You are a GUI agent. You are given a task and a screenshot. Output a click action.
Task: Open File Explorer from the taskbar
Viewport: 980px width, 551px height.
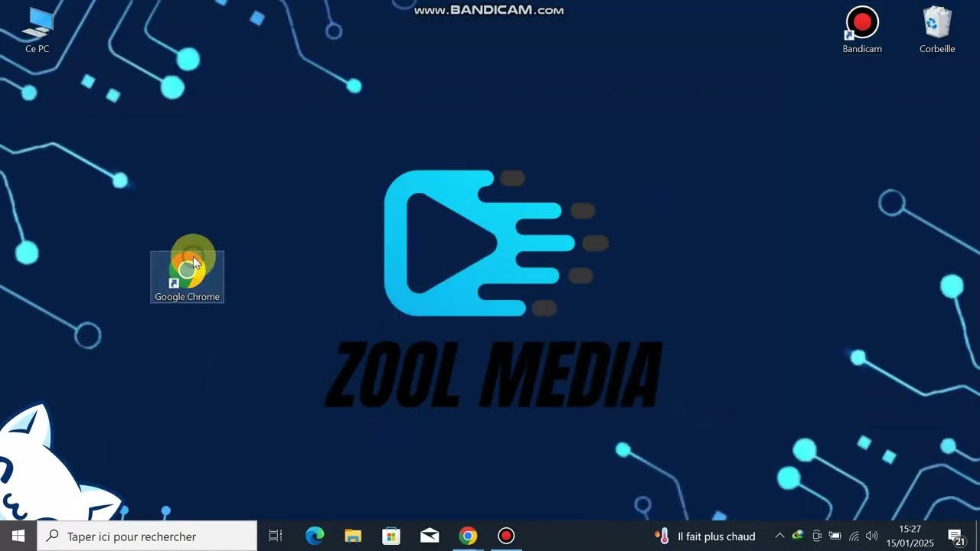click(353, 536)
